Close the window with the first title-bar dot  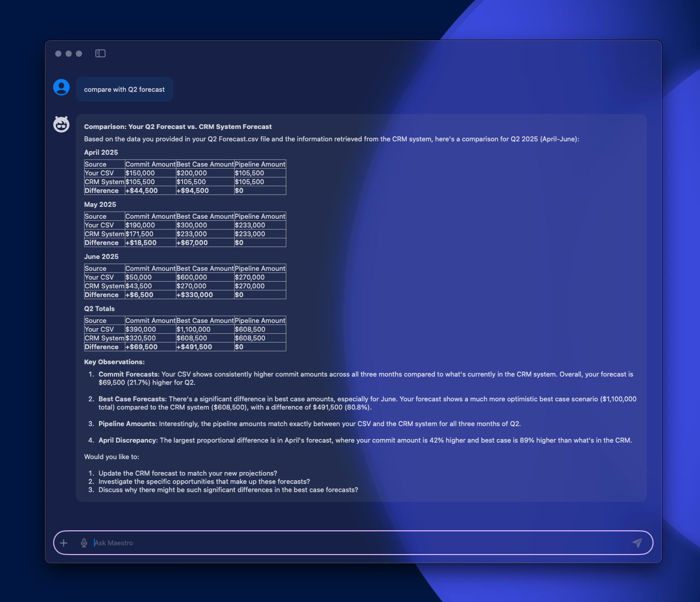tap(58, 54)
